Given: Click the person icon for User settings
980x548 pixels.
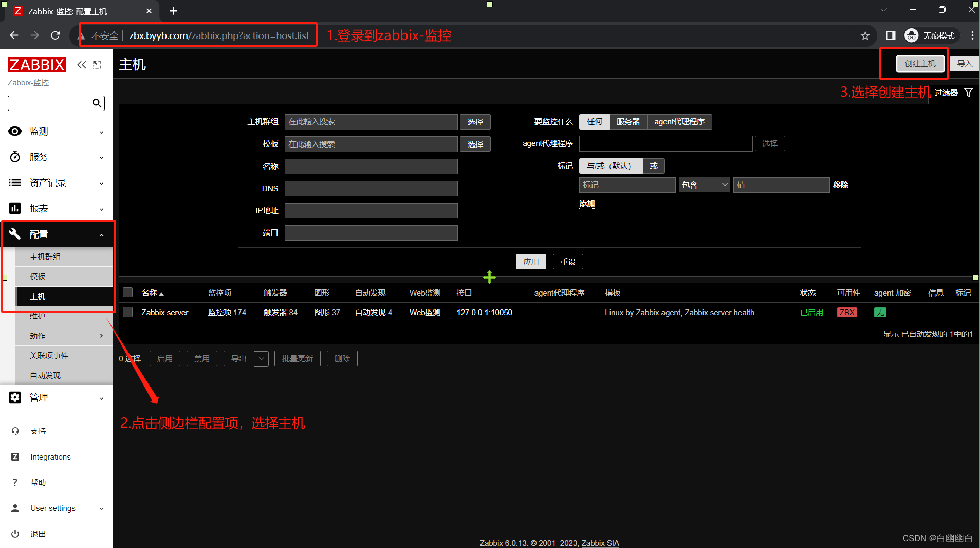Looking at the screenshot, I should [15, 508].
